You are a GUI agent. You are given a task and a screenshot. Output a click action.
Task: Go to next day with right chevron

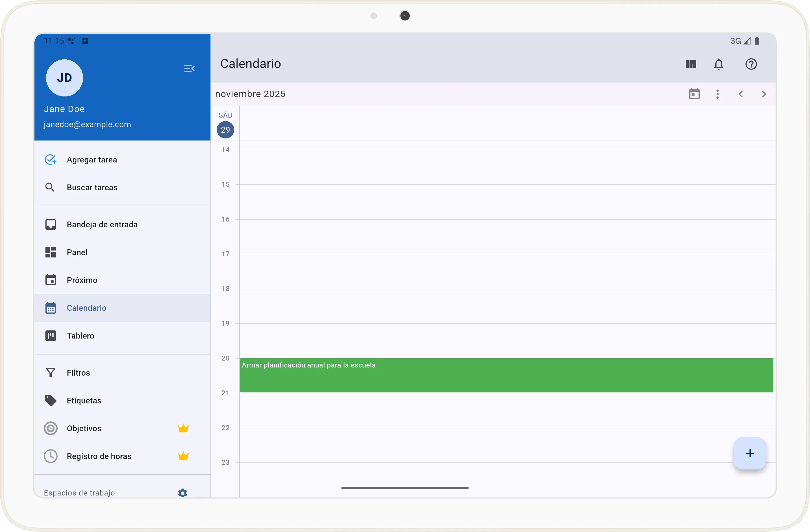(x=764, y=94)
